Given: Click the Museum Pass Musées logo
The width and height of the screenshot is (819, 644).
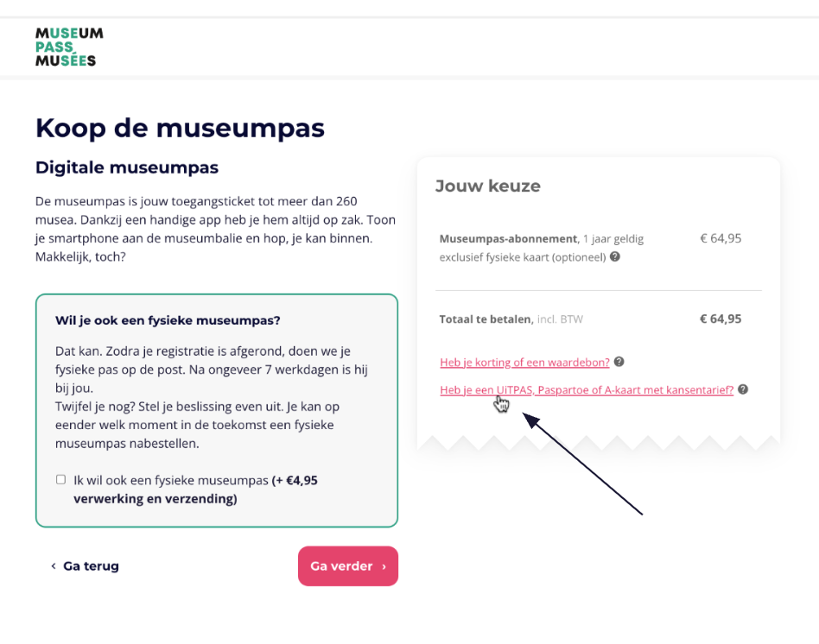Looking at the screenshot, I should (x=69, y=47).
